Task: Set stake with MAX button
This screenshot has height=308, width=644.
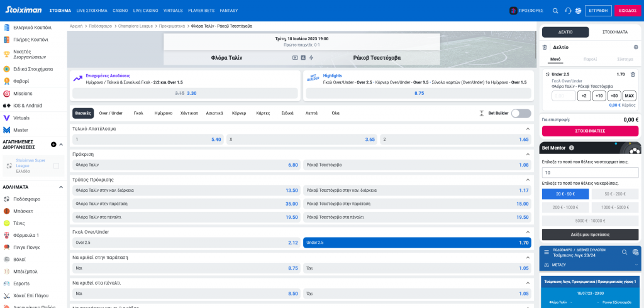Action: tap(629, 96)
